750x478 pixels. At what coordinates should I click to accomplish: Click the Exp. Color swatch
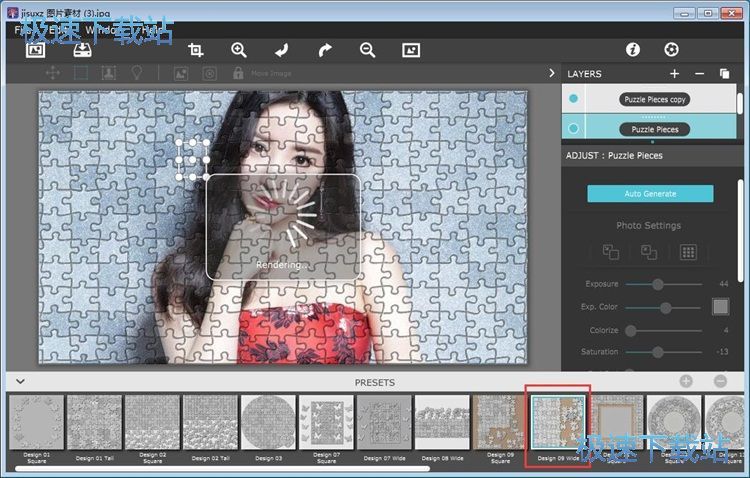tap(719, 307)
